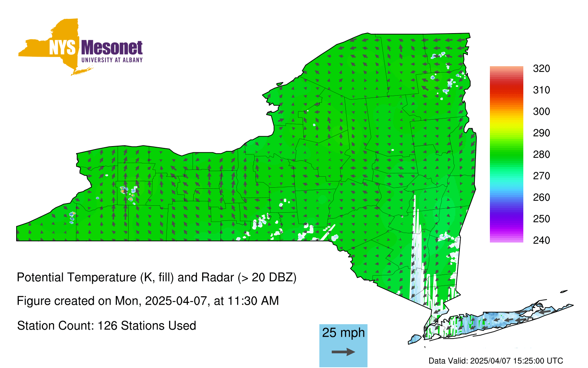588x368 pixels.
Task: Click the '240' color scale label
Action: [x=541, y=240]
